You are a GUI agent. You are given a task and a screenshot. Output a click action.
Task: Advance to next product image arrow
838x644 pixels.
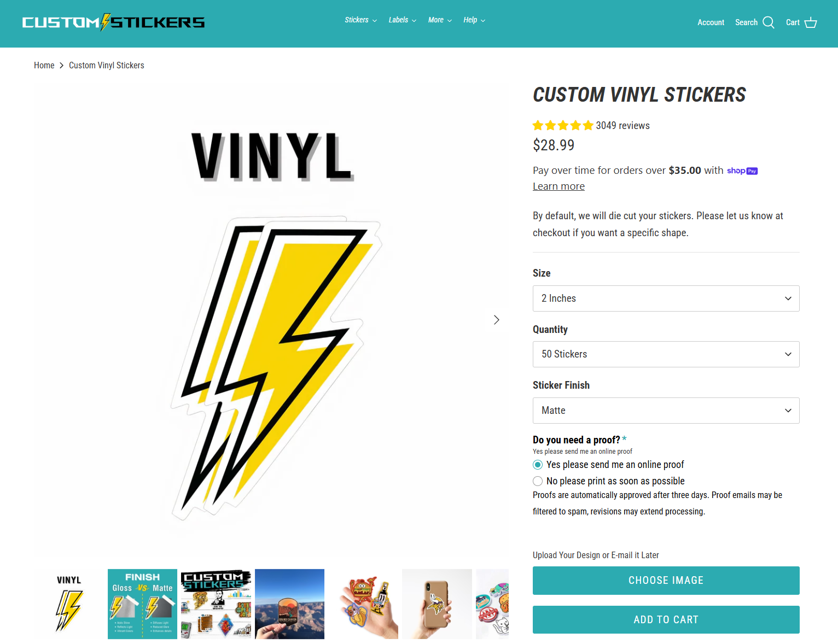tap(496, 320)
